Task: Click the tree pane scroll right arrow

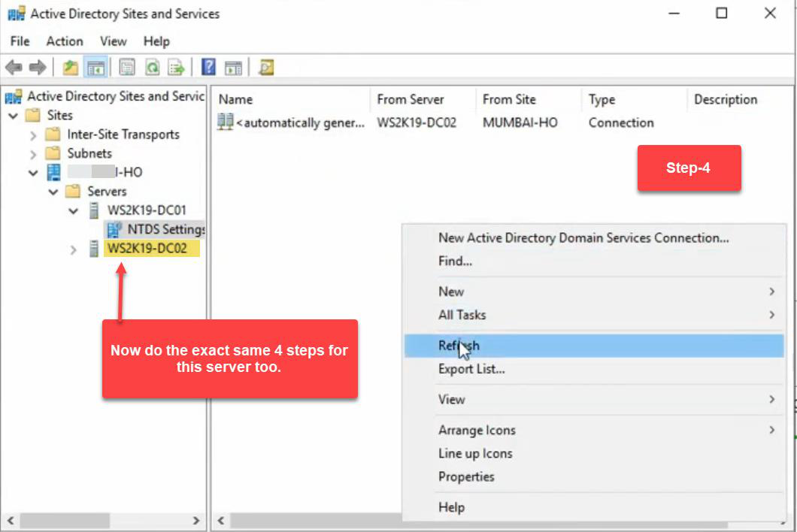Action: pyautogui.click(x=196, y=520)
